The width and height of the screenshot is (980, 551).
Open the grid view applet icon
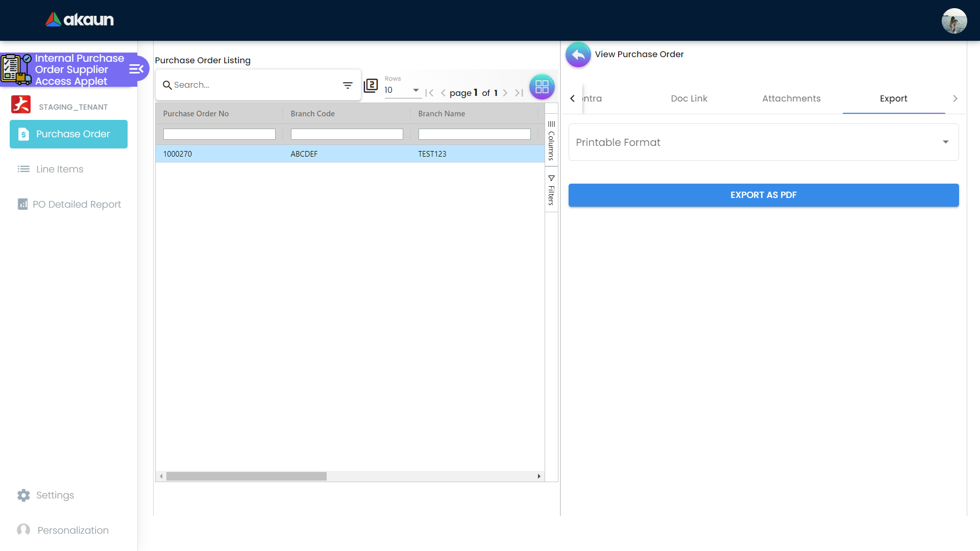click(x=542, y=87)
